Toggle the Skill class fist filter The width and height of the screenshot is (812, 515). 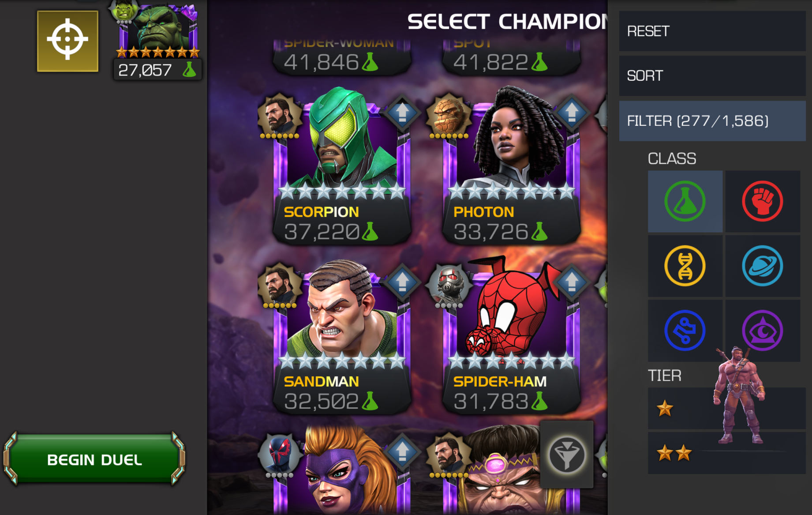coord(763,201)
